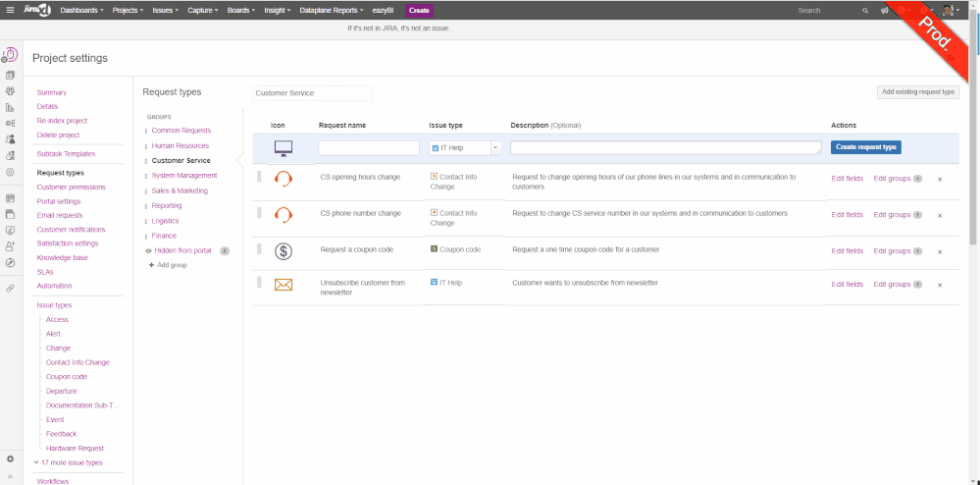Open Customer permissions settings
The image size is (980, 485).
point(72,188)
